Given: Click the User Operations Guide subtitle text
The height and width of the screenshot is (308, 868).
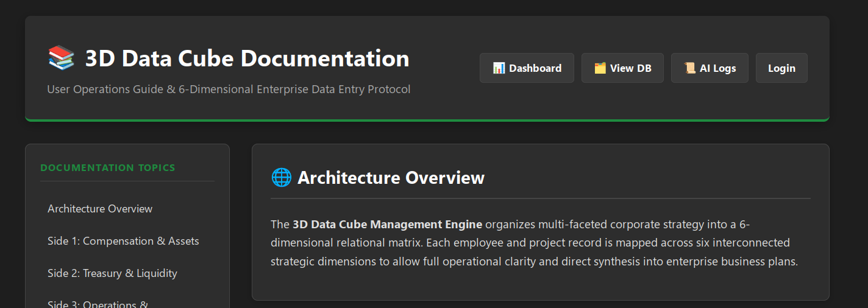Looking at the screenshot, I should pyautogui.click(x=229, y=89).
